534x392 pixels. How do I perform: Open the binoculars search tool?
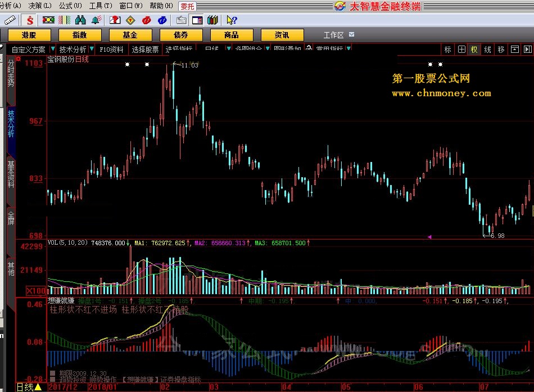click(80, 20)
